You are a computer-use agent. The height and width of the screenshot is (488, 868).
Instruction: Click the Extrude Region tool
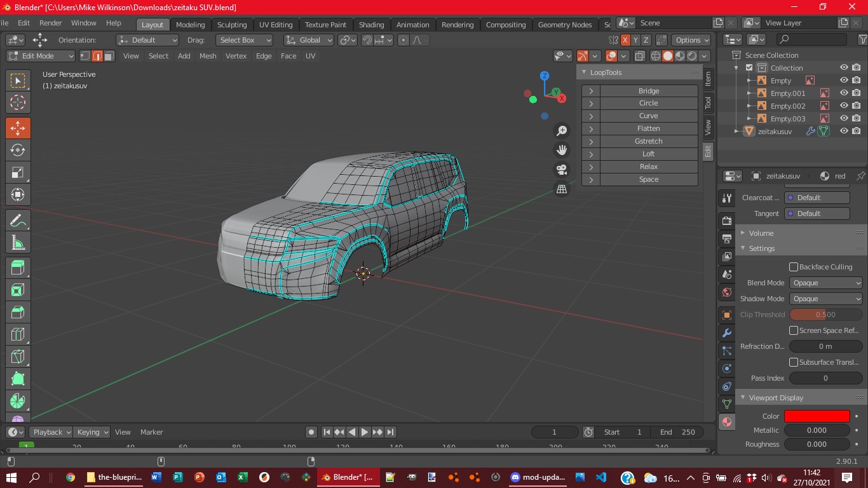[18, 268]
